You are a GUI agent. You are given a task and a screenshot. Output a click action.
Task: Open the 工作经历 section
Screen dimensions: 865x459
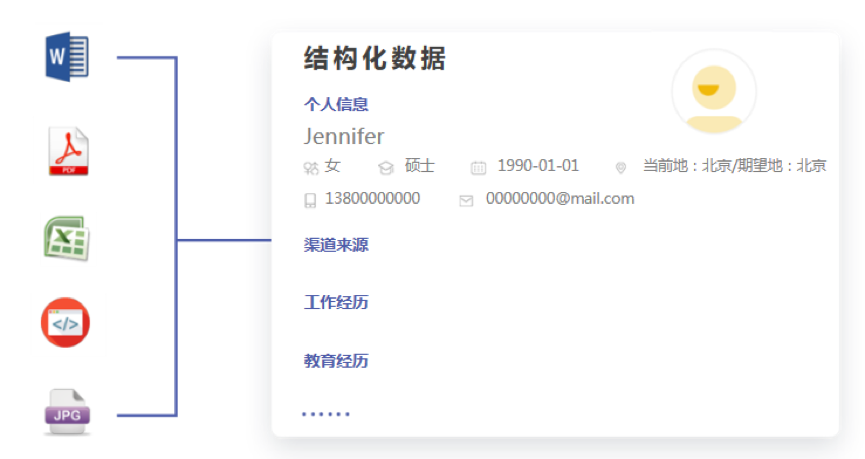[x=336, y=302]
